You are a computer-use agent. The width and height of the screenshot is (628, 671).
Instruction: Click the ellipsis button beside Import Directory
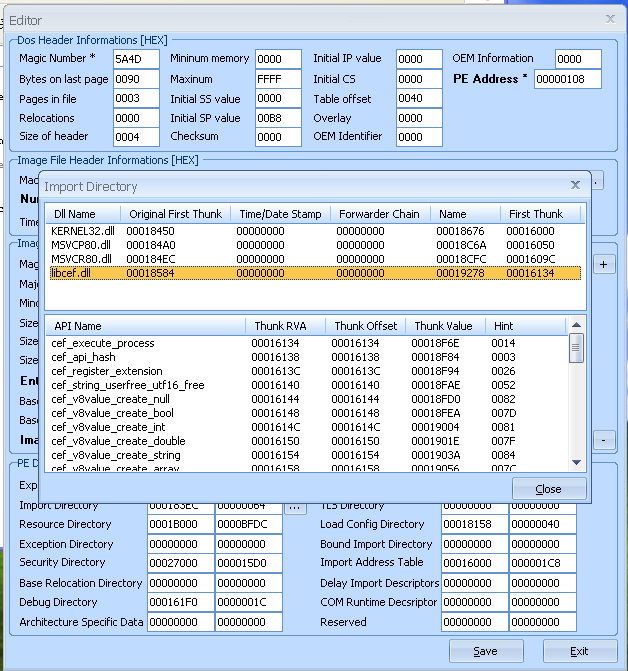click(293, 507)
